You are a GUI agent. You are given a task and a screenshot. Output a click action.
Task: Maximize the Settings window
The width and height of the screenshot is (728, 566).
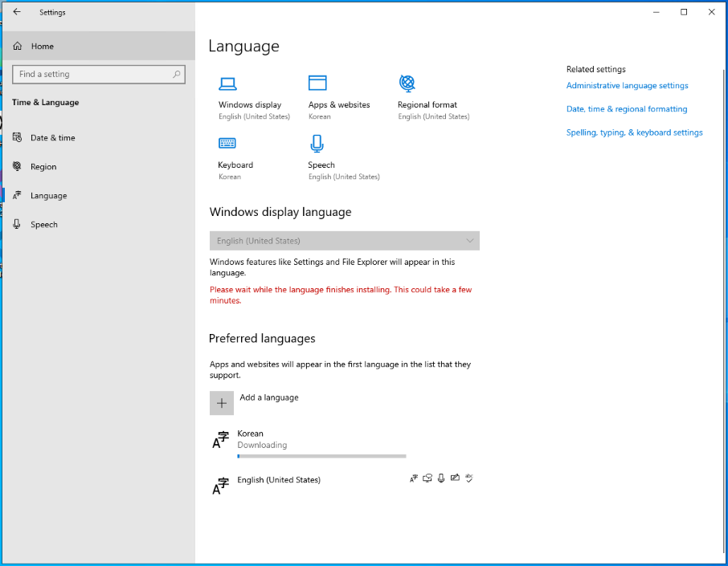pyautogui.click(x=684, y=12)
